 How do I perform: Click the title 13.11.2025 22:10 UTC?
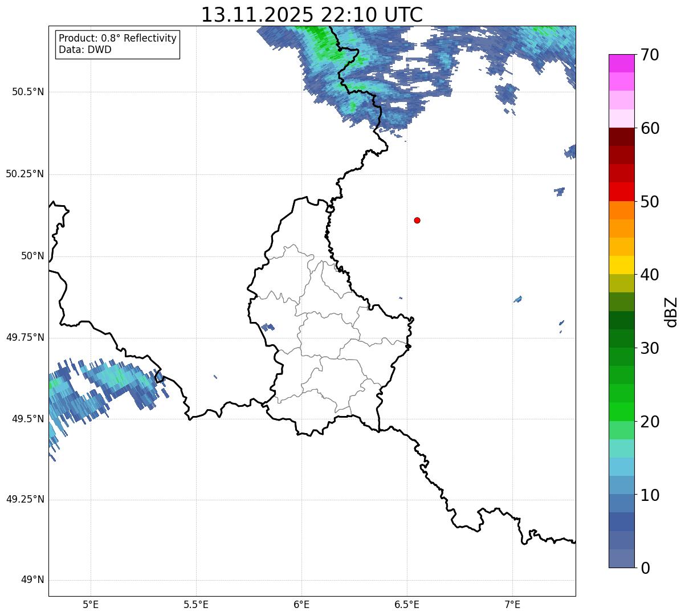[312, 15]
